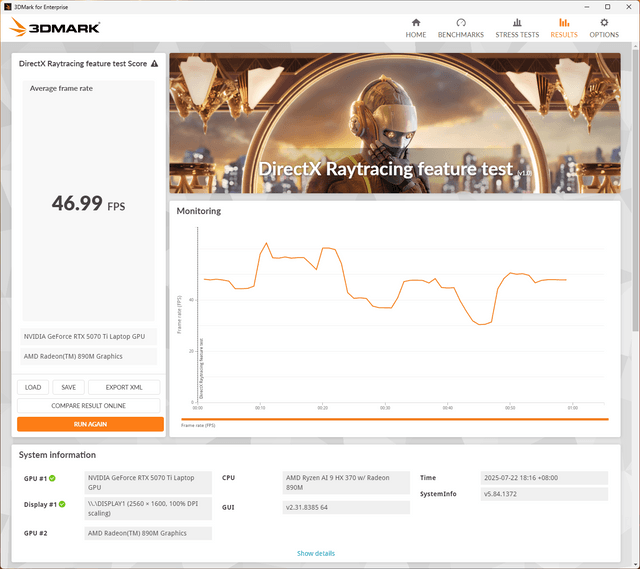Viewport: 640px width, 569px height.
Task: Click the Monitoring heading
Action: tap(199, 211)
